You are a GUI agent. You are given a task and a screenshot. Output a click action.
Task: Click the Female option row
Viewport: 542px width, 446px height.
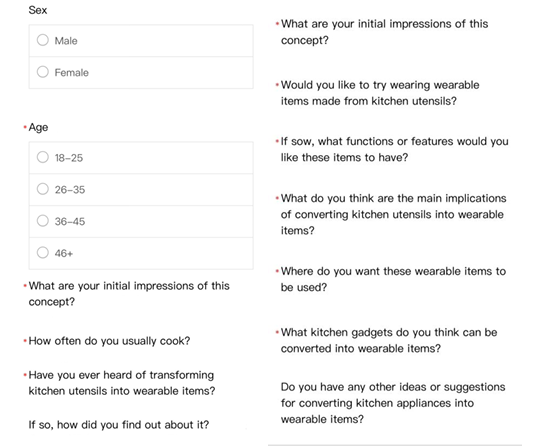141,73
